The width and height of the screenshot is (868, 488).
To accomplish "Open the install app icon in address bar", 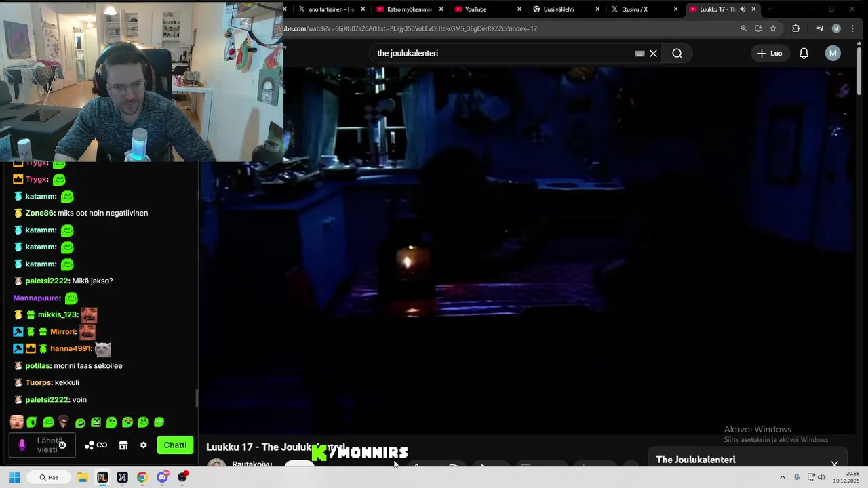I will tap(759, 28).
